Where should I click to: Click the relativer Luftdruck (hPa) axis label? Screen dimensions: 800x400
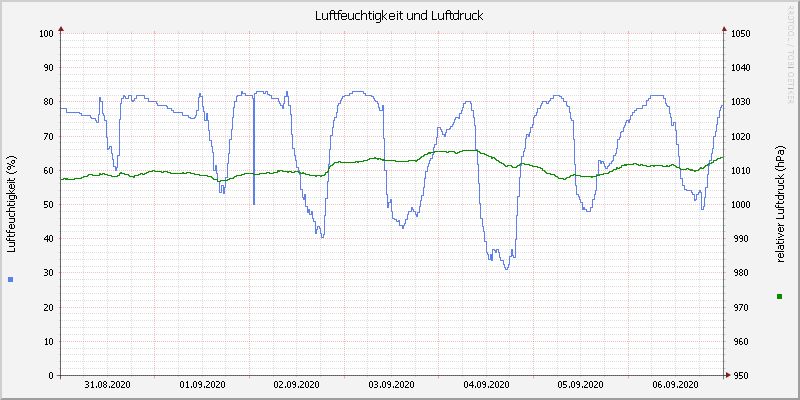coord(779,204)
